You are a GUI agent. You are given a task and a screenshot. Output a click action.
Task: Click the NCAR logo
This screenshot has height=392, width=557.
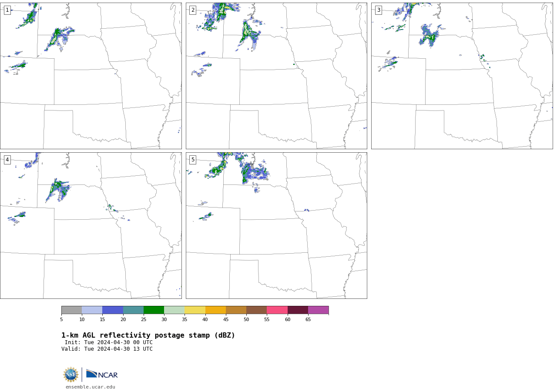[x=102, y=374]
